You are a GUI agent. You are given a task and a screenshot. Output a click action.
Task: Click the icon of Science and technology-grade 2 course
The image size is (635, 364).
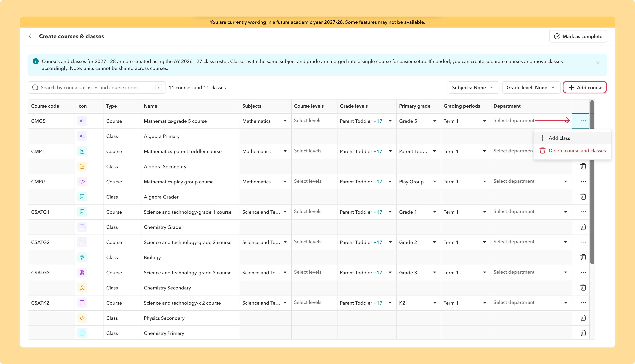coord(82,242)
